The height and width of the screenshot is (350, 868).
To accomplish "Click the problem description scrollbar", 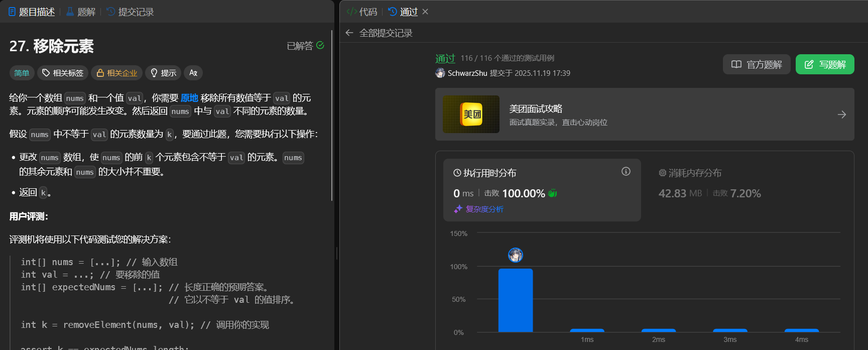I will pyautogui.click(x=332, y=115).
